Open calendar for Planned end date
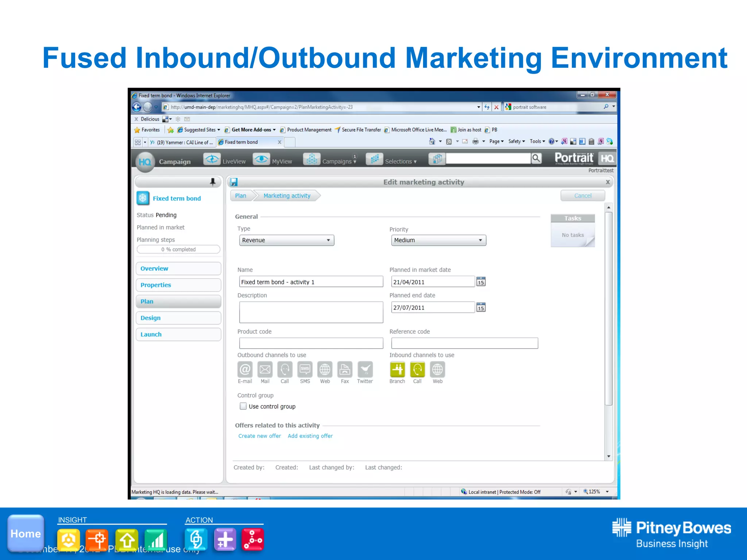 tap(481, 307)
